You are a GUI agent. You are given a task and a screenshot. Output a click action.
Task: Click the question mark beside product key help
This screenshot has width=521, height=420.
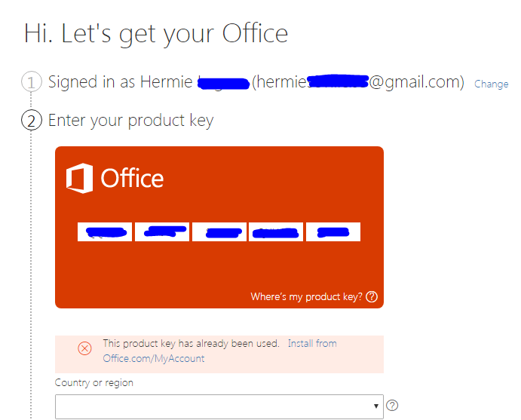tap(372, 296)
